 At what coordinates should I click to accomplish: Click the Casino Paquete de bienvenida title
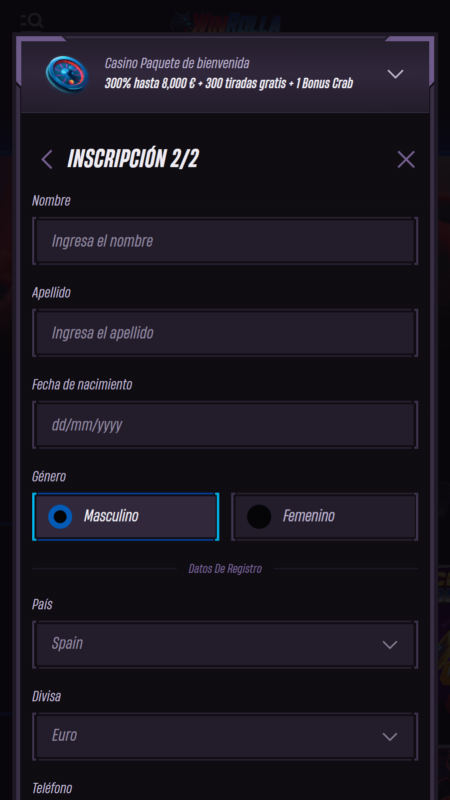177,64
